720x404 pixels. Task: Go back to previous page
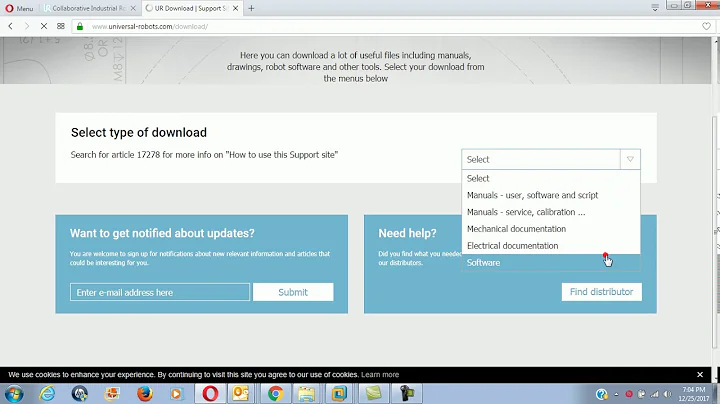pyautogui.click(x=11, y=26)
